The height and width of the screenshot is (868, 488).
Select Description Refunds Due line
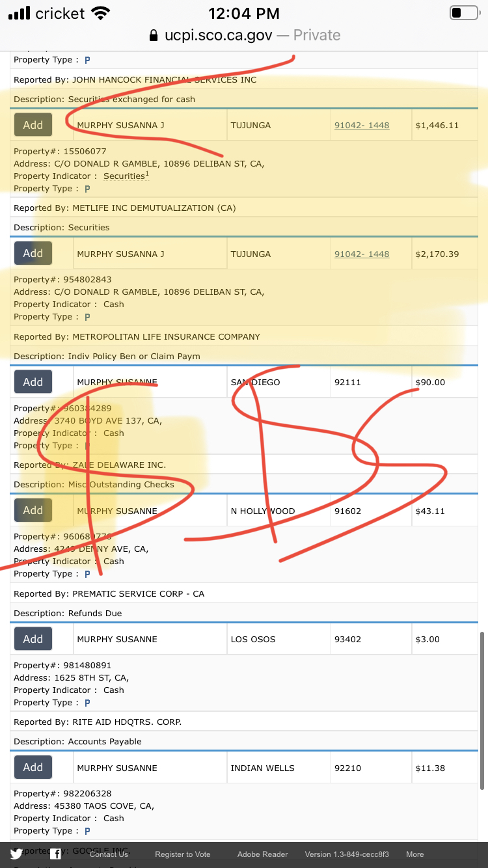coord(68,613)
